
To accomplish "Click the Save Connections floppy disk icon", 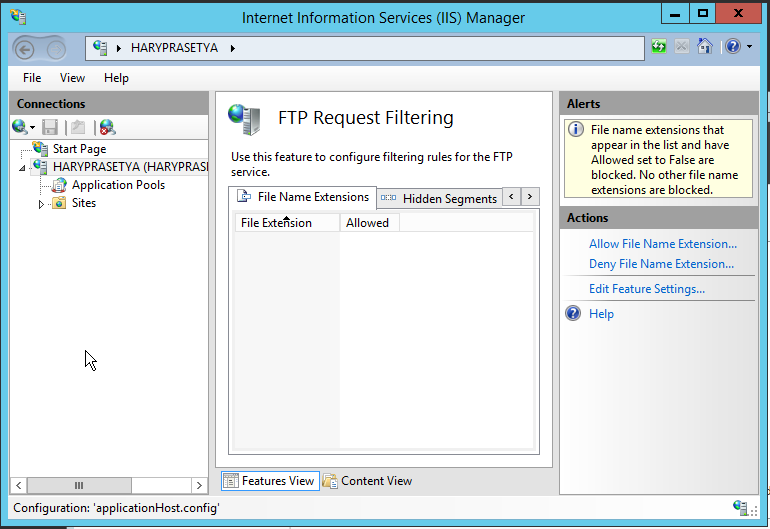I will coord(50,127).
